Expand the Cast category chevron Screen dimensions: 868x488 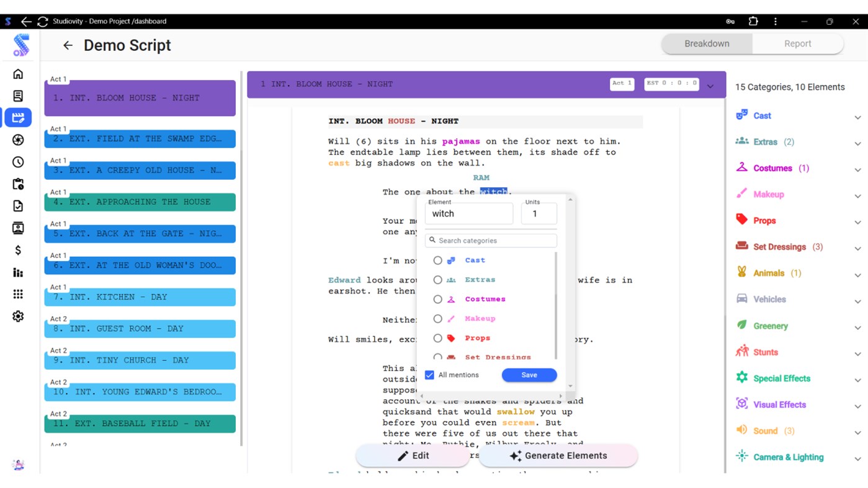pyautogui.click(x=857, y=117)
